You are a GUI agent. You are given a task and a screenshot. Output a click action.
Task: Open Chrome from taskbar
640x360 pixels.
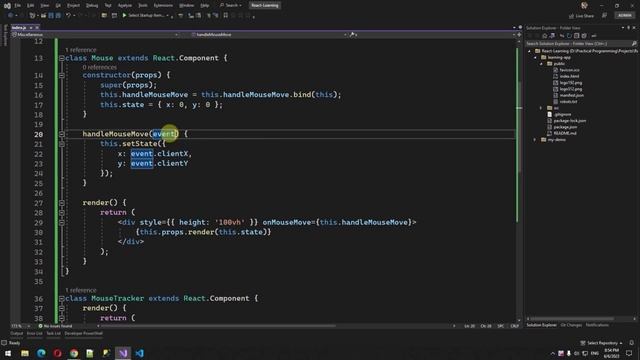[x=74, y=353]
